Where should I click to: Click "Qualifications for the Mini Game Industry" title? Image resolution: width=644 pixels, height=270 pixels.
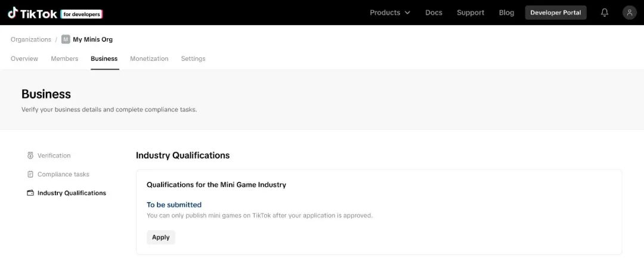pyautogui.click(x=216, y=185)
